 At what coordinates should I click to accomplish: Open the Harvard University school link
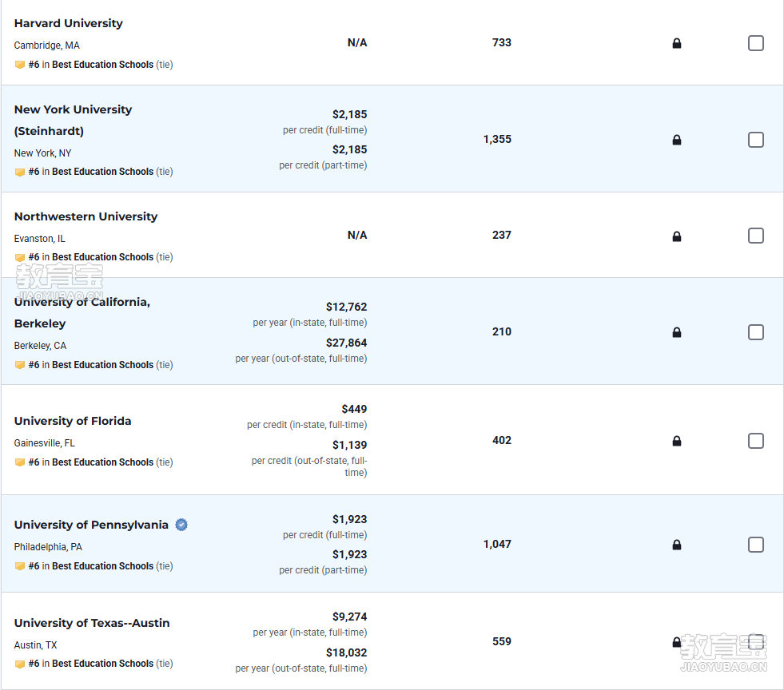click(x=69, y=23)
